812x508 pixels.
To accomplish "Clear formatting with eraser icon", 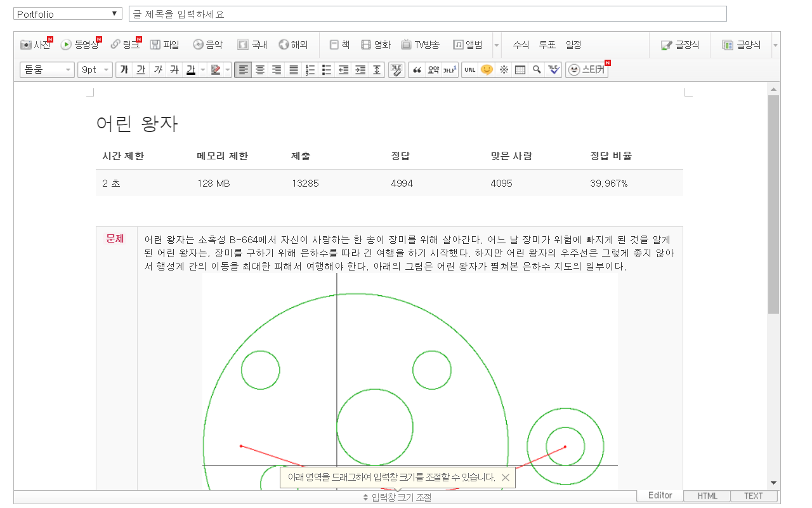I will click(x=396, y=70).
